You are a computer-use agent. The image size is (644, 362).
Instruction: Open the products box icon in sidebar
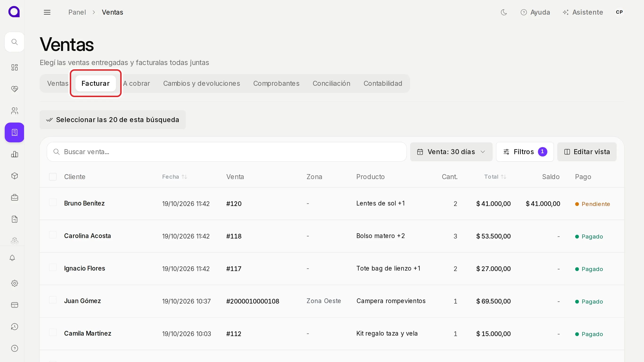[15, 176]
